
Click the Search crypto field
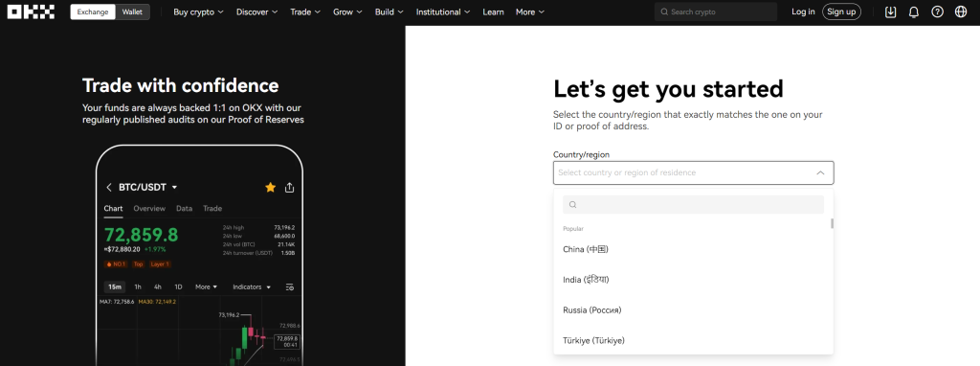coord(716,11)
